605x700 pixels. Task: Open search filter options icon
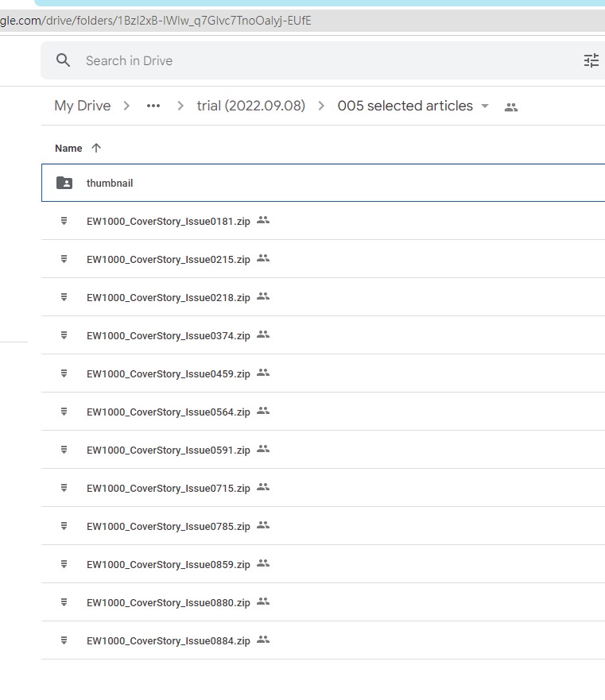591,60
